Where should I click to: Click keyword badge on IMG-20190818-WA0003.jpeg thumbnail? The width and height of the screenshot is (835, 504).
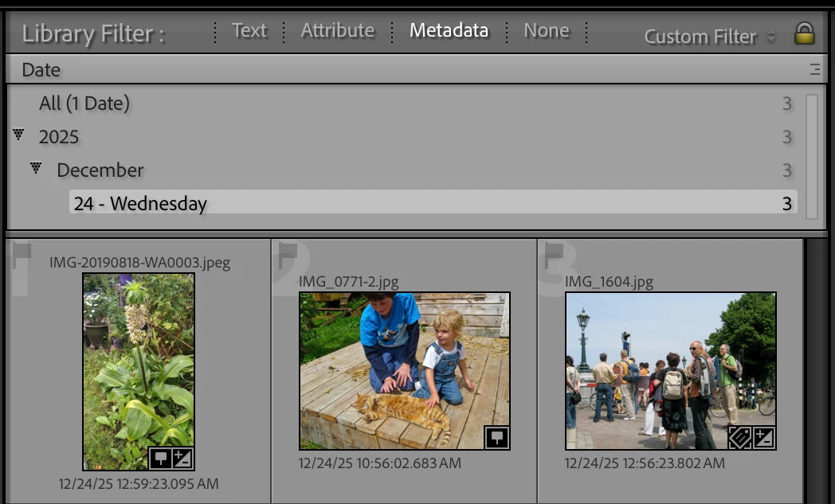click(160, 459)
